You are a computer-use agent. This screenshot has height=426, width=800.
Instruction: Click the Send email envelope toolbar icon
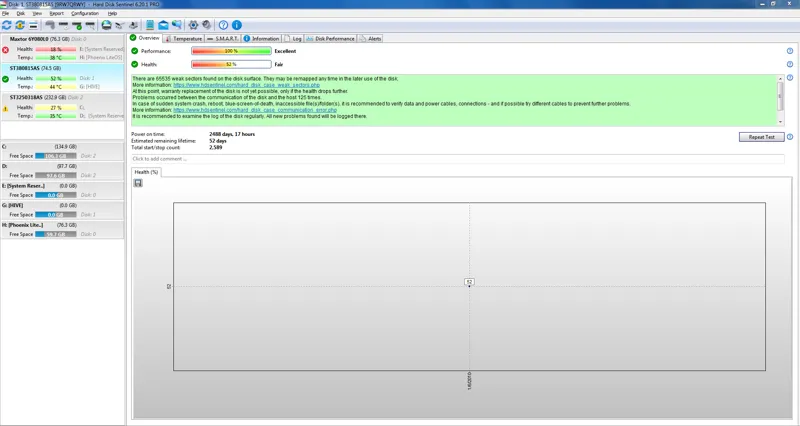point(163,25)
